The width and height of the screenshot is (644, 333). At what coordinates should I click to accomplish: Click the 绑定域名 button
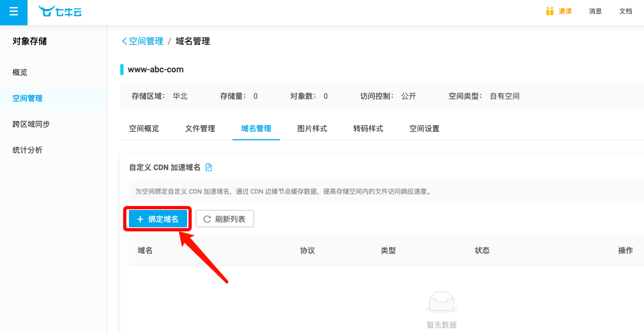[x=158, y=219]
